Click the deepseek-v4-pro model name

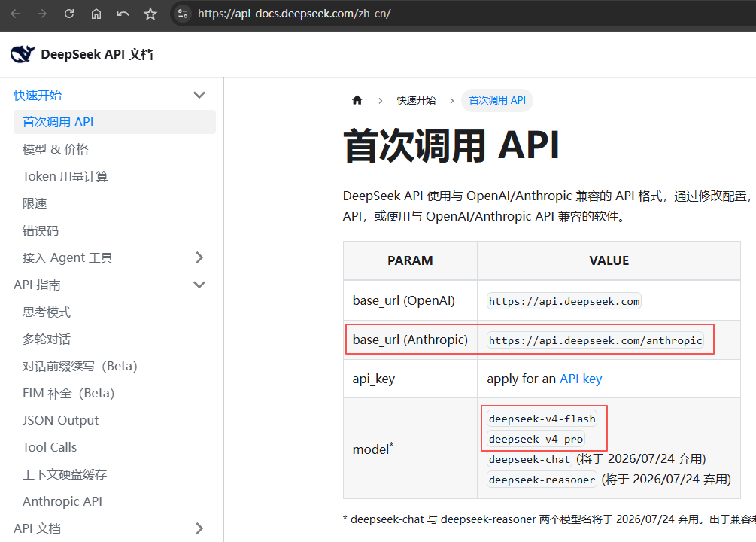click(536, 439)
